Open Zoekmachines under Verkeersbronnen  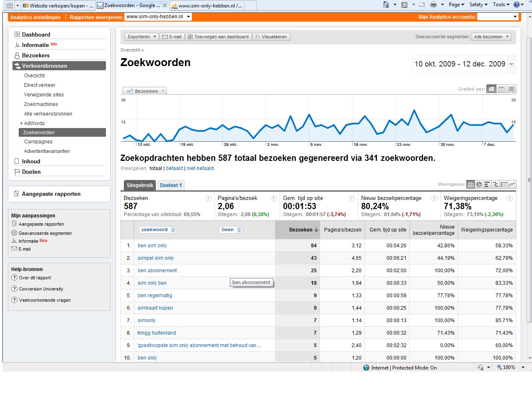[x=41, y=104]
